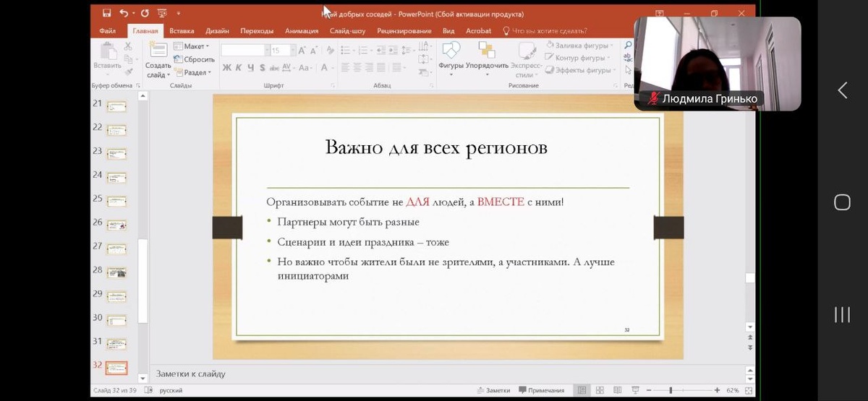
Task: Switch to the Рецензирование tab
Action: pyautogui.click(x=404, y=31)
